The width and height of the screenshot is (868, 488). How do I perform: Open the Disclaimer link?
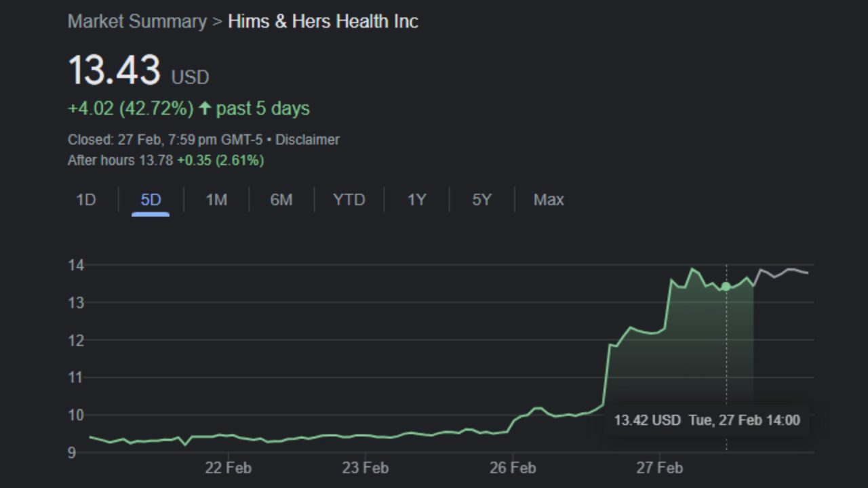tap(307, 140)
